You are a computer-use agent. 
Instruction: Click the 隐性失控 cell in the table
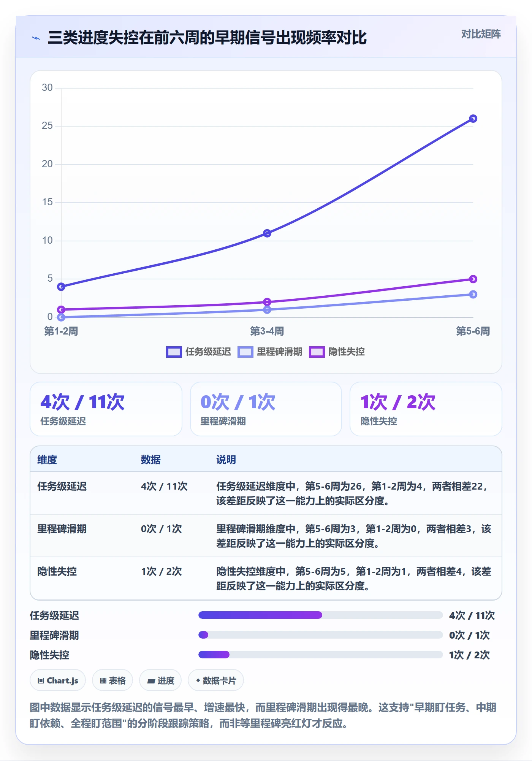(x=57, y=571)
